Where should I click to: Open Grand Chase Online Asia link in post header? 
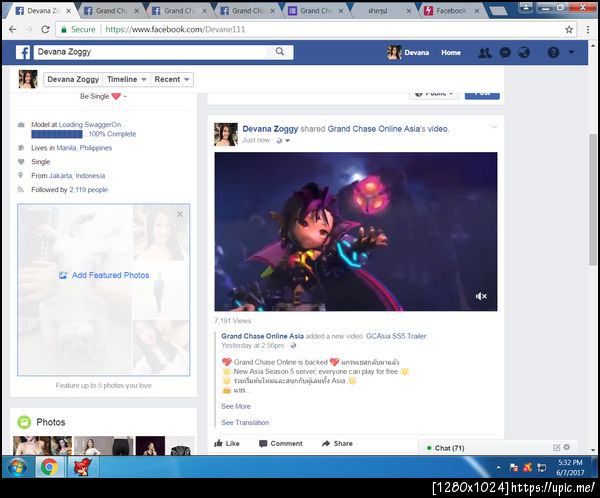click(x=374, y=129)
